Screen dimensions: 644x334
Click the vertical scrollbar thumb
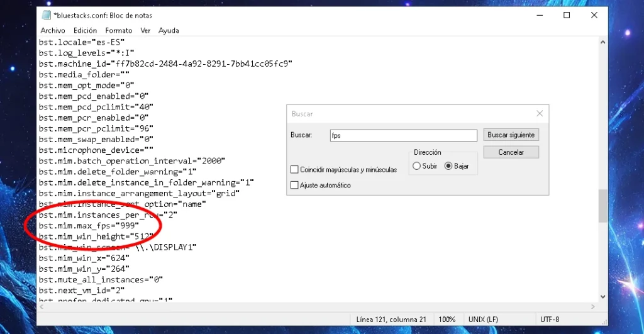[602, 206]
